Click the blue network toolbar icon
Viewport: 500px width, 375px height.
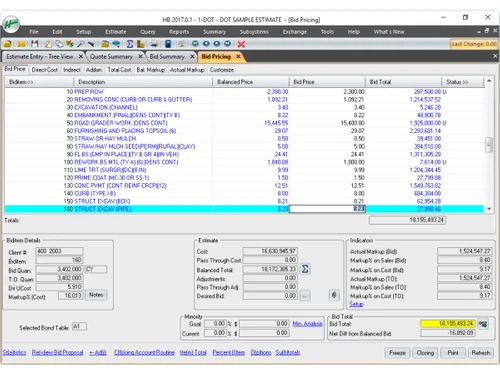116,44
